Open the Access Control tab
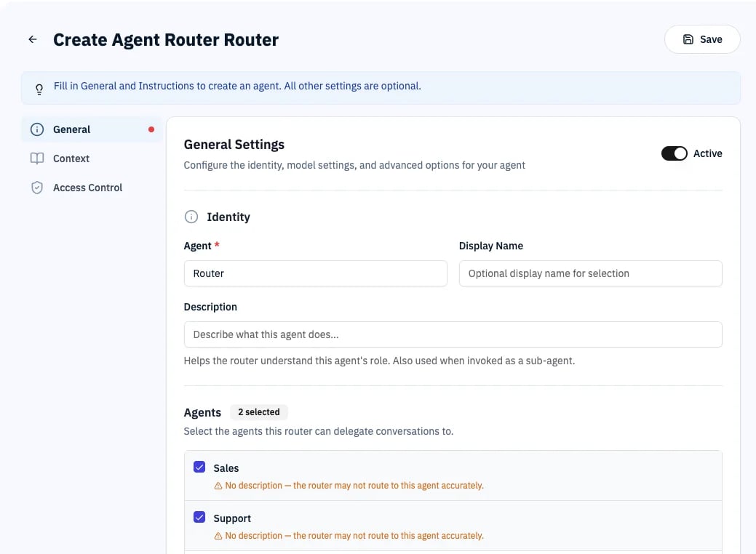Screen dimensions: 756x554 point(92,188)
